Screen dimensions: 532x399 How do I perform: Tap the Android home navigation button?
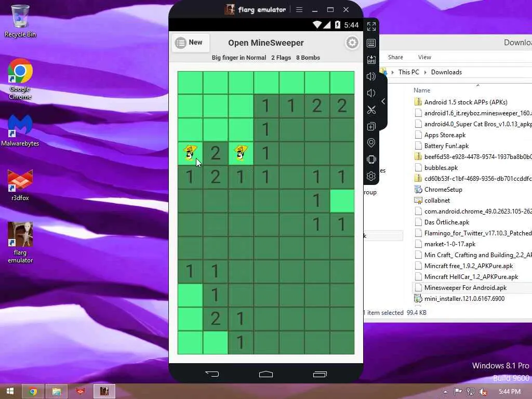(266, 374)
